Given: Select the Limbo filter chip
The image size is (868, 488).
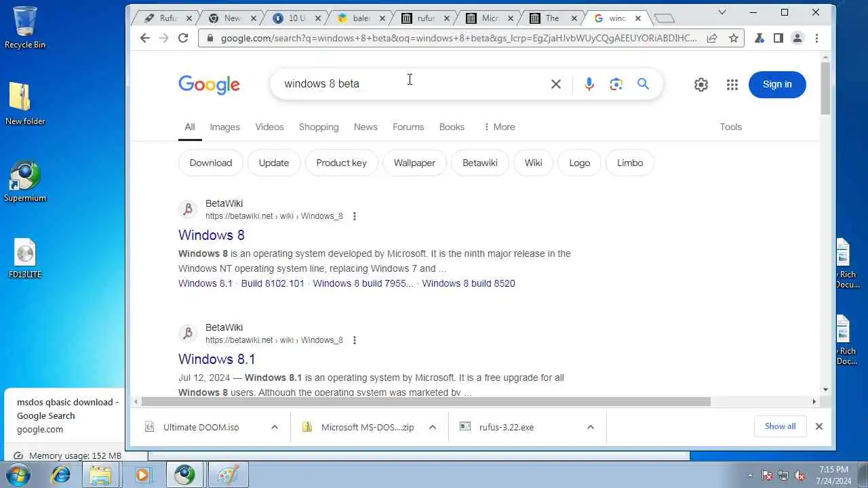Looking at the screenshot, I should coord(630,163).
